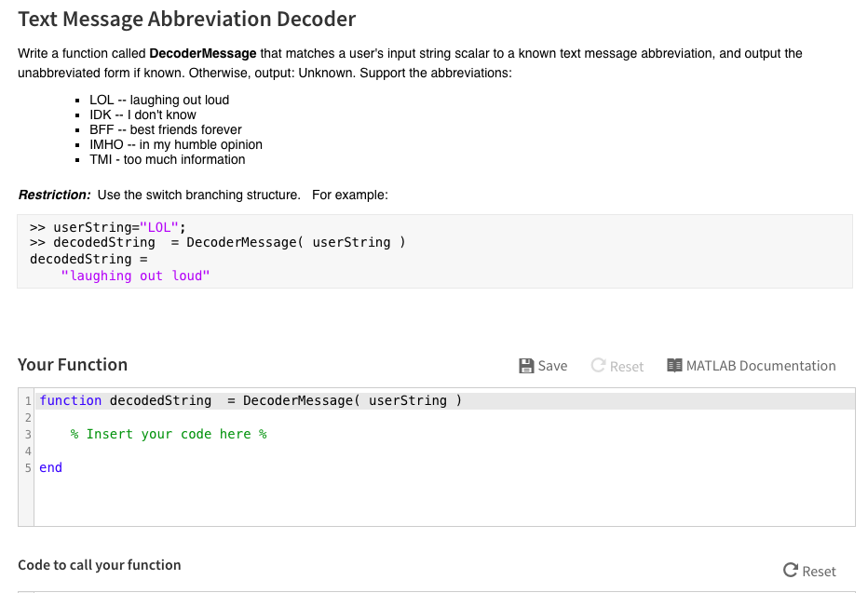Click the MATLAB Documentation book icon
This screenshot has width=868, height=593.
point(674,365)
